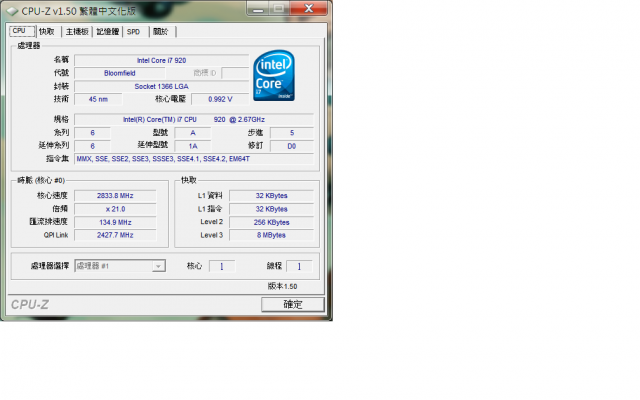Image resolution: width=640 pixels, height=400 pixels.
Task: Switch to the SPD tab
Action: point(133,31)
